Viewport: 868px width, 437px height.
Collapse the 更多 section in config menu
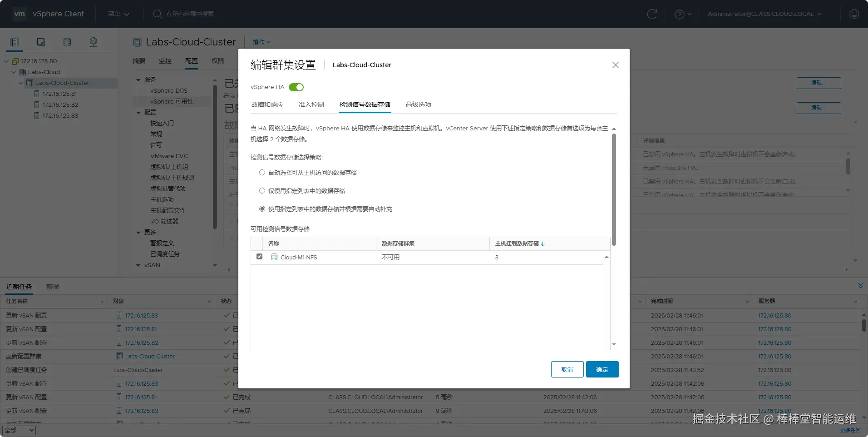coord(138,233)
